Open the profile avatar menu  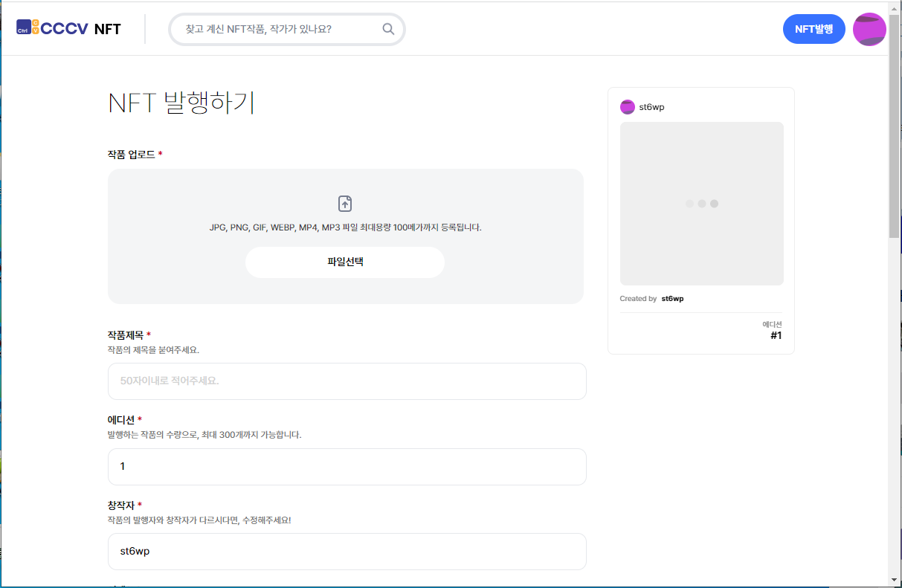pyautogui.click(x=869, y=29)
